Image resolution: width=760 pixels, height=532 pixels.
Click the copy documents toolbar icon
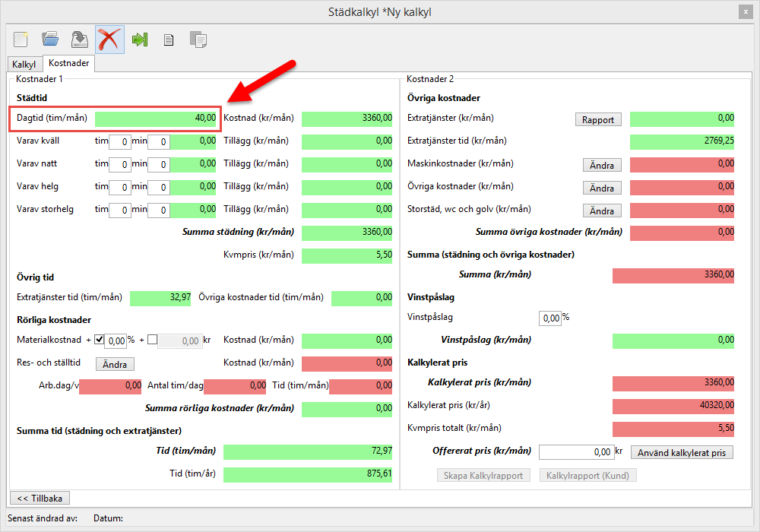198,40
